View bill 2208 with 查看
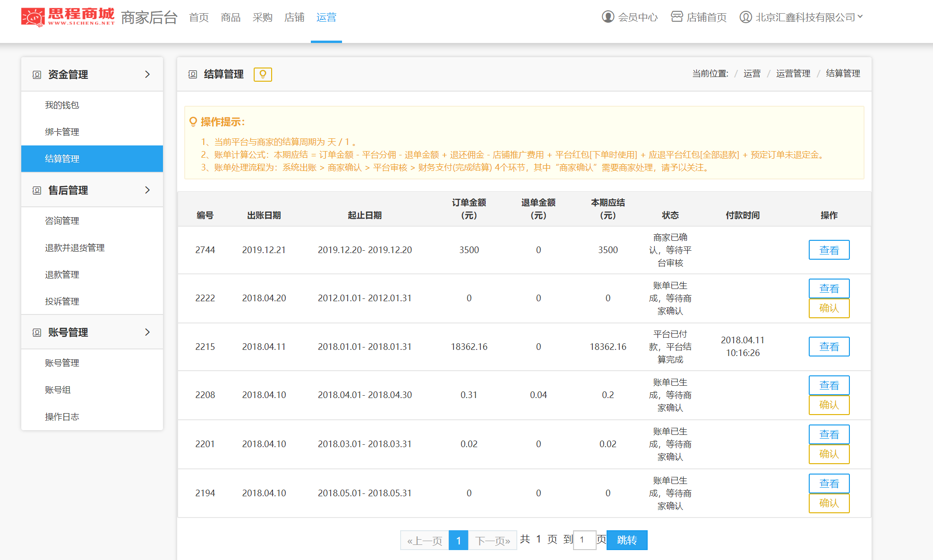The image size is (933, 560). pyautogui.click(x=829, y=385)
